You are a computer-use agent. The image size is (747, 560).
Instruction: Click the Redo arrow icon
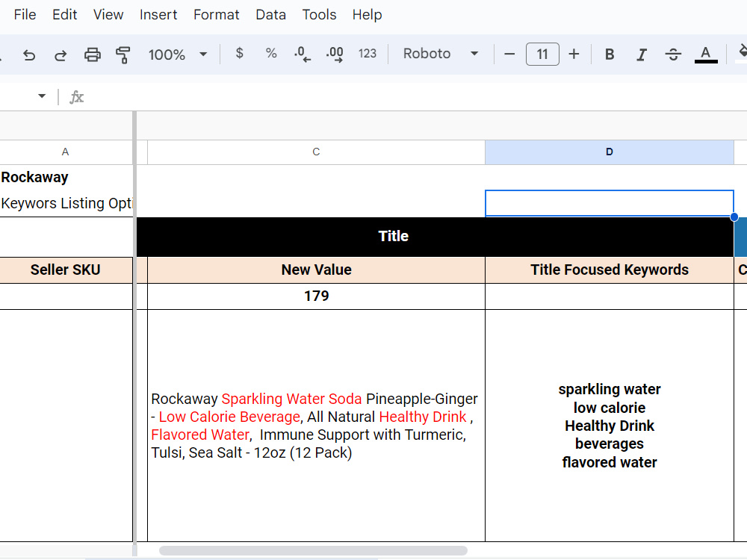point(61,55)
